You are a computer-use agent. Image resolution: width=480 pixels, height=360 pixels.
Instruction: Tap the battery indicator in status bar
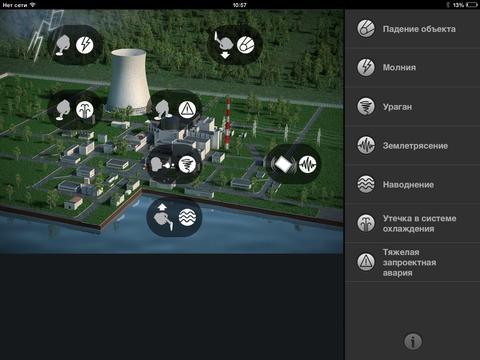[472, 5]
